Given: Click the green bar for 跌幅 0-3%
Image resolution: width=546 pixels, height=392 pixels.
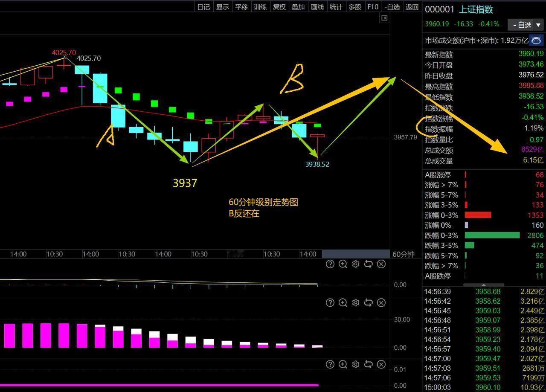Looking at the screenshot, I should pos(492,235).
